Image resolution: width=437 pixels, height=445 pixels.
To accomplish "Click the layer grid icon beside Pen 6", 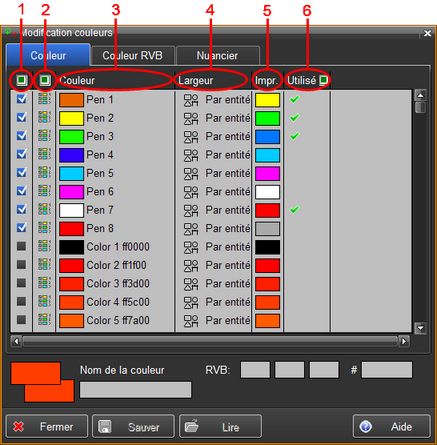I will click(44, 191).
